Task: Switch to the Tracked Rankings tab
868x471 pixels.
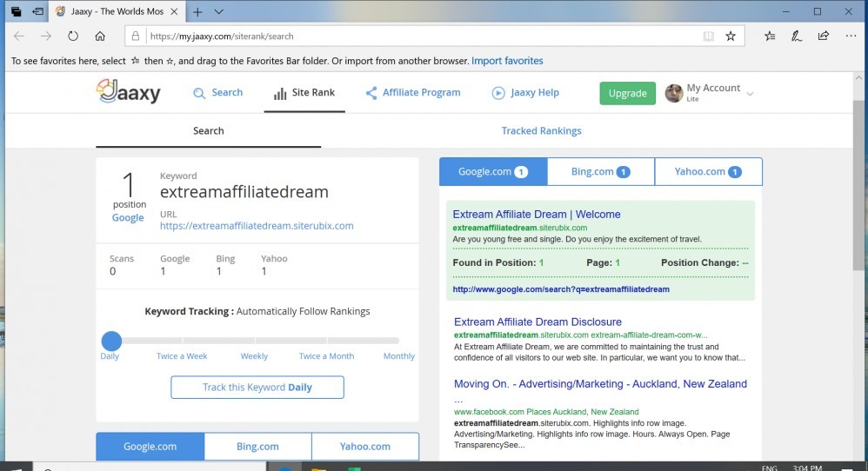Action: coord(541,130)
